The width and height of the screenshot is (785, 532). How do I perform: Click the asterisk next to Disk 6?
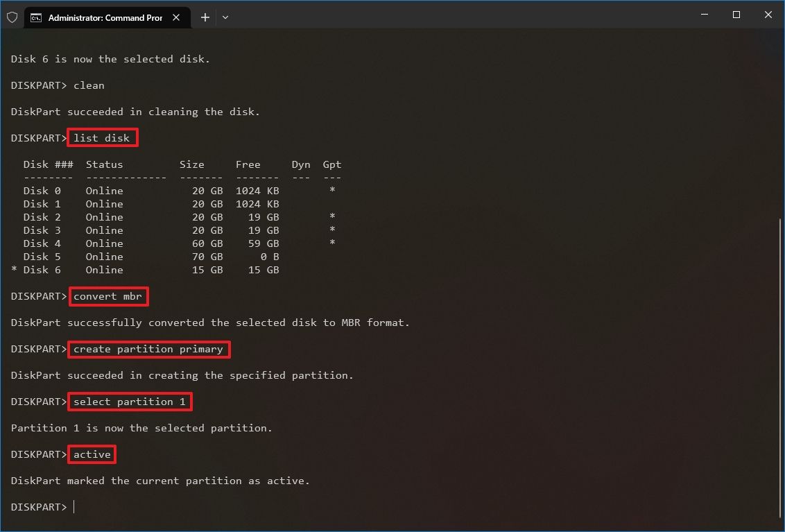click(14, 270)
